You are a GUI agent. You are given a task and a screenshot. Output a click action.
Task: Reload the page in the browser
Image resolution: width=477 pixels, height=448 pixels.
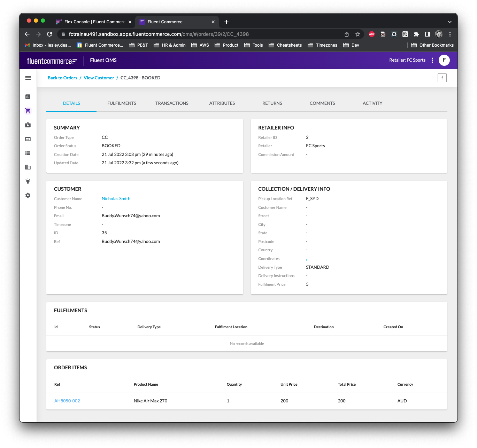point(49,34)
